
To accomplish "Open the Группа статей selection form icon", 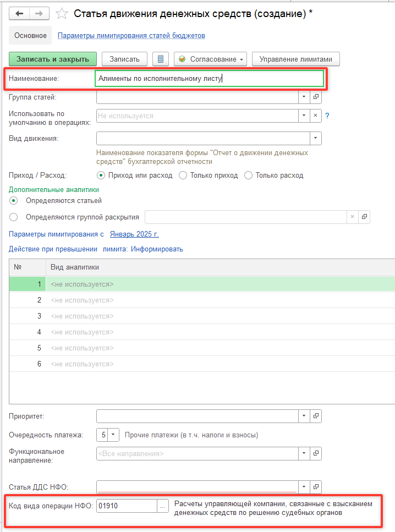I will click(316, 97).
